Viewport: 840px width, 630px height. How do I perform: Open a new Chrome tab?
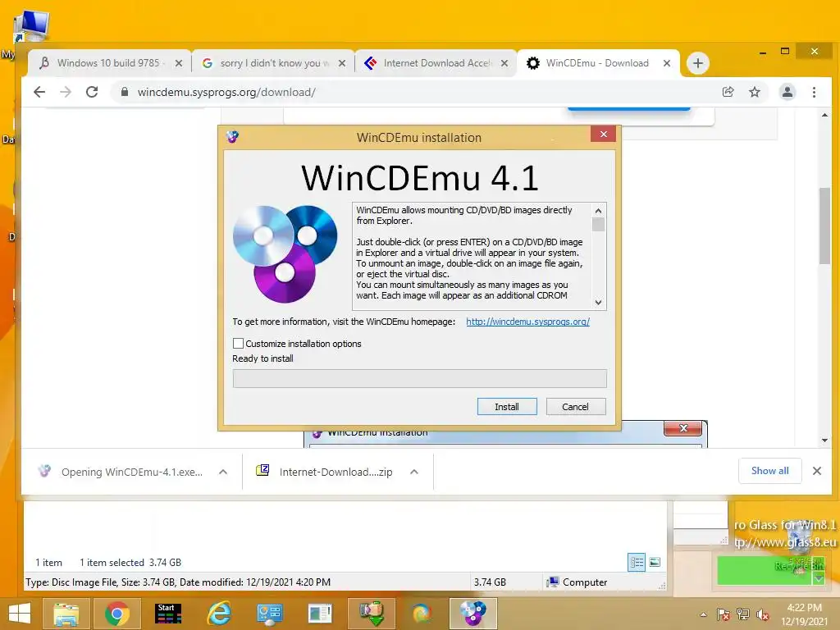[698, 63]
